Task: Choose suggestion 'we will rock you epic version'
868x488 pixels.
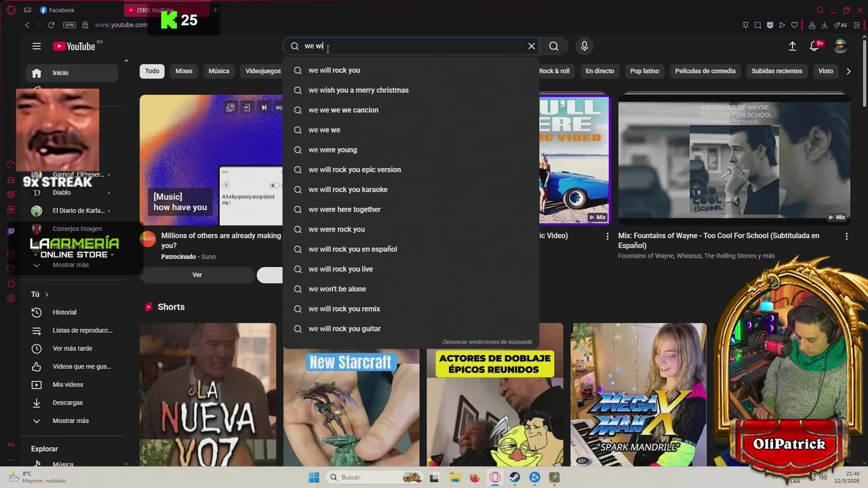Action: point(411,169)
